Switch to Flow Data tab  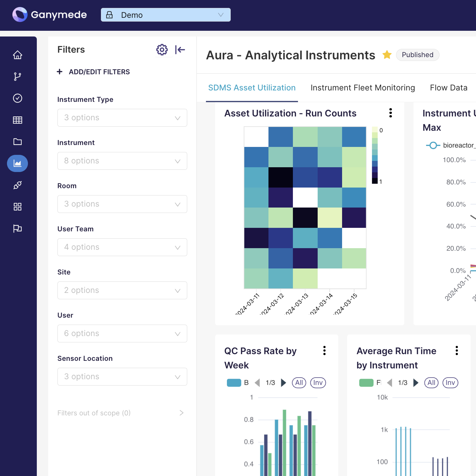coord(449,88)
